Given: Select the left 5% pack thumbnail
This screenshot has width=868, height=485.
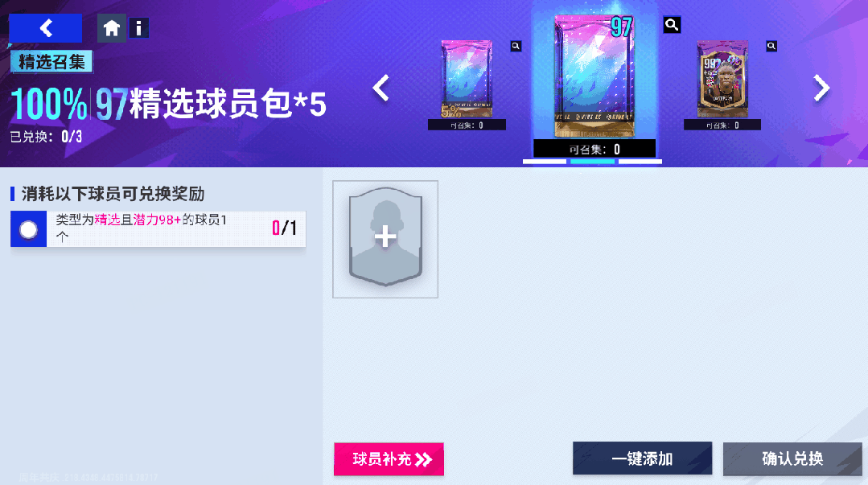Looking at the screenshot, I should [x=467, y=79].
